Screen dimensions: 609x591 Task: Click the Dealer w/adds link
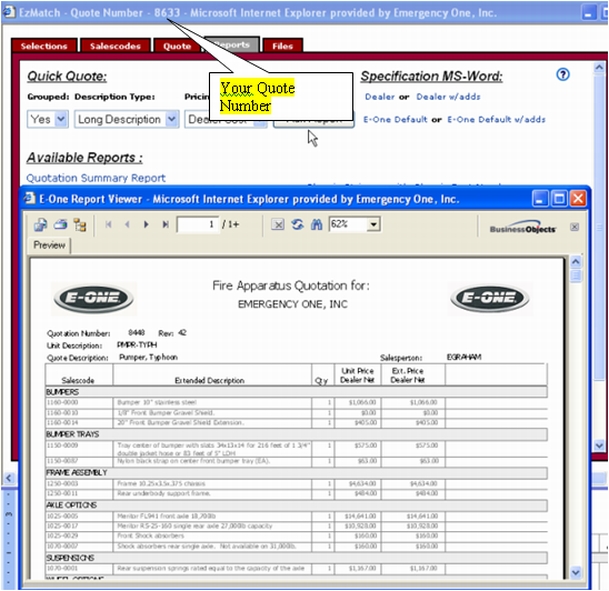448,97
